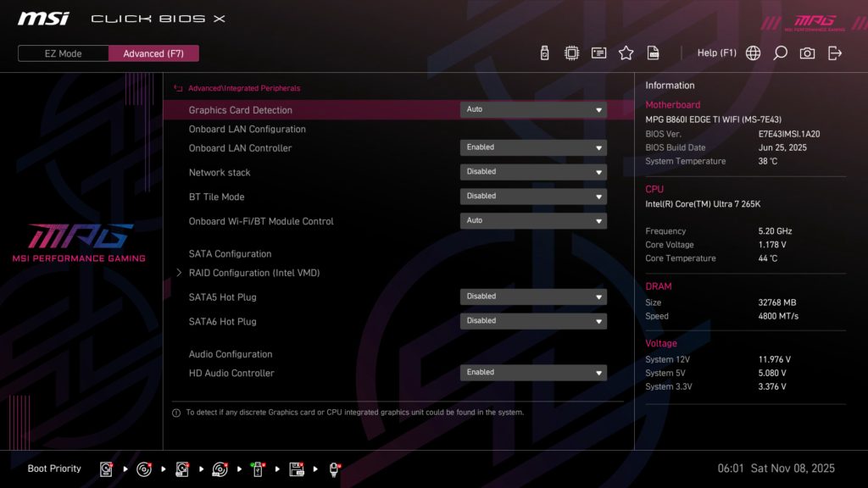The width and height of the screenshot is (868, 488).
Task: Select the network boot device in Boot Priority
Action: (333, 468)
